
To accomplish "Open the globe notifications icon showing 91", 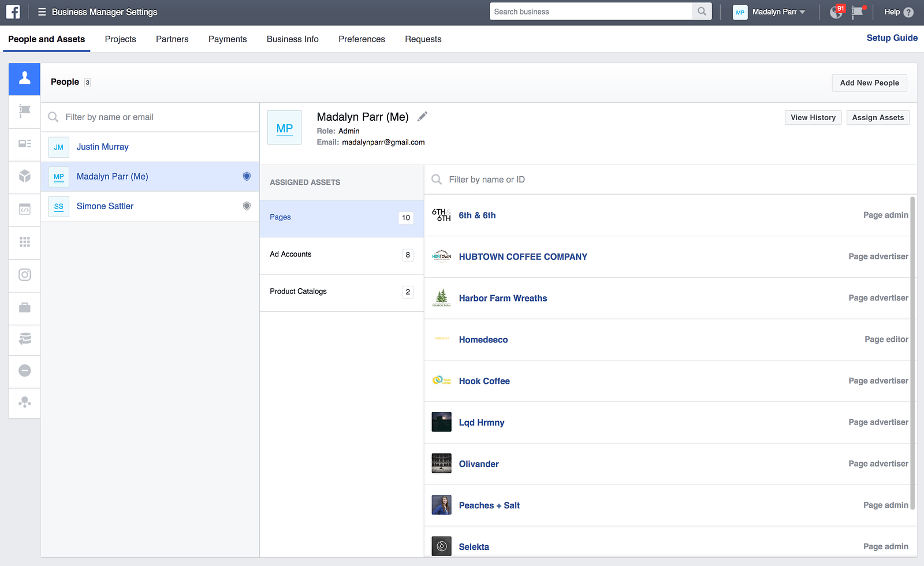I will [837, 12].
